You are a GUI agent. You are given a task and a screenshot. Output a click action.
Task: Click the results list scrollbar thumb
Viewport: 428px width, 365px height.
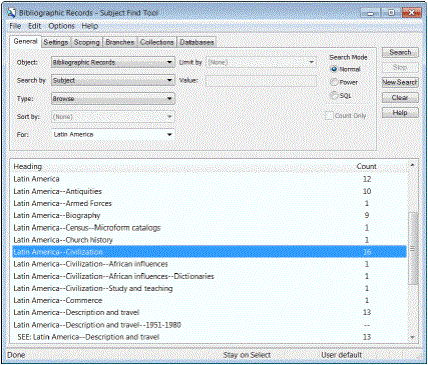pyautogui.click(x=413, y=248)
